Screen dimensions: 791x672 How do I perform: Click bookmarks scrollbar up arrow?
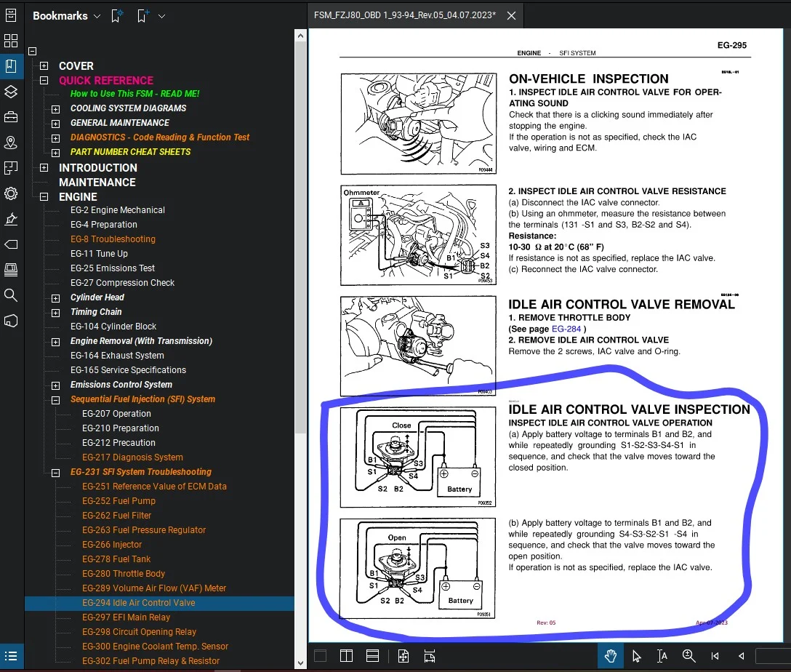tap(300, 36)
